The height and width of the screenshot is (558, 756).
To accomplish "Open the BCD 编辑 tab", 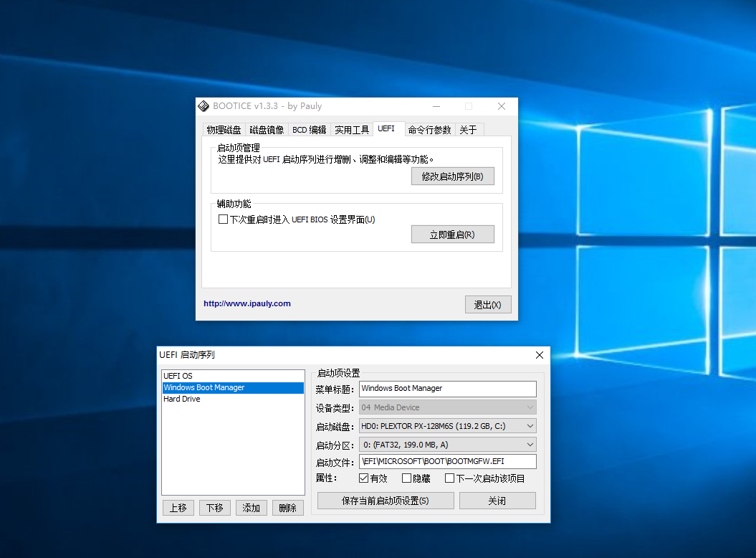I will point(309,130).
